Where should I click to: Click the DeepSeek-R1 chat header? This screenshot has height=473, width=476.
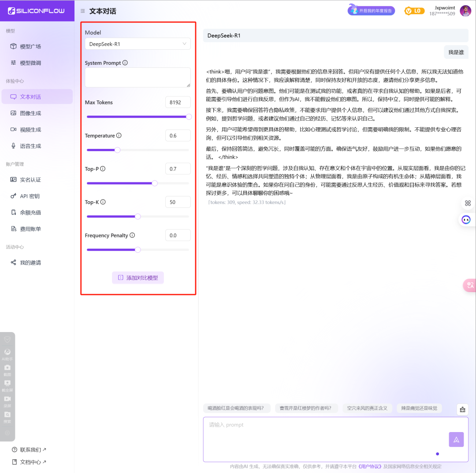click(335, 36)
